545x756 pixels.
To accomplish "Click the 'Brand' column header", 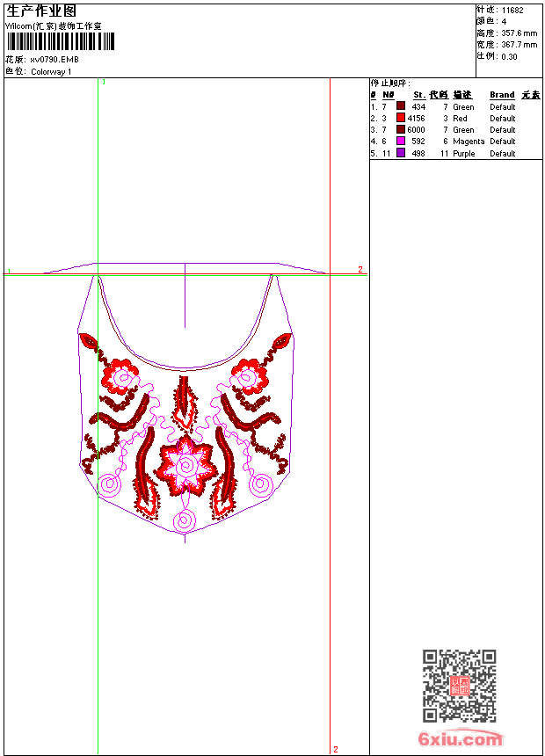I will coord(502,95).
